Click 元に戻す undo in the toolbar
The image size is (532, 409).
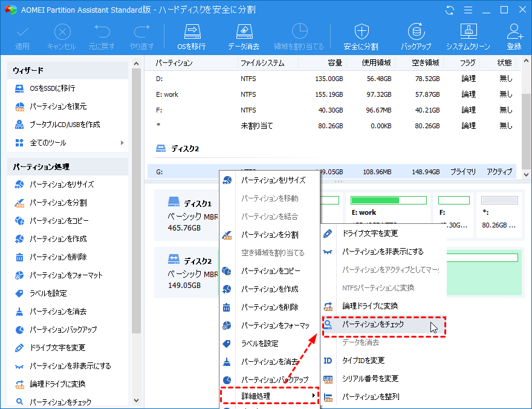(x=102, y=37)
